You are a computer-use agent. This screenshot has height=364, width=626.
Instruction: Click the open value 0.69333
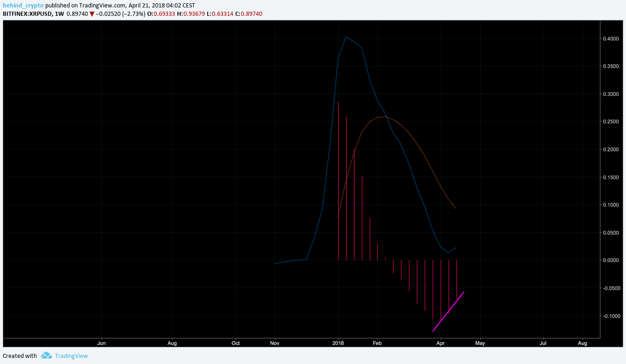tap(163, 14)
